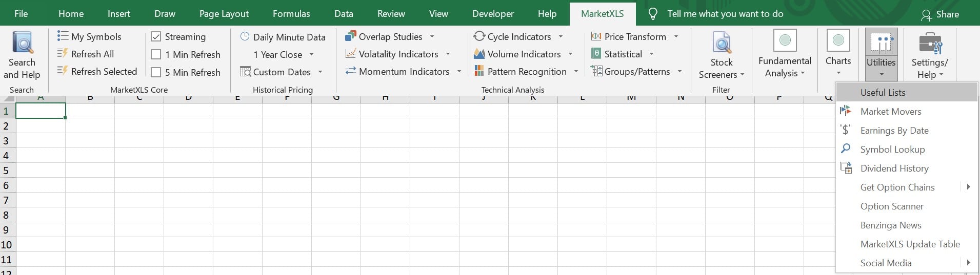Screen dimensions: 980x275
Task: Switch to the View tab
Action: tap(438, 14)
